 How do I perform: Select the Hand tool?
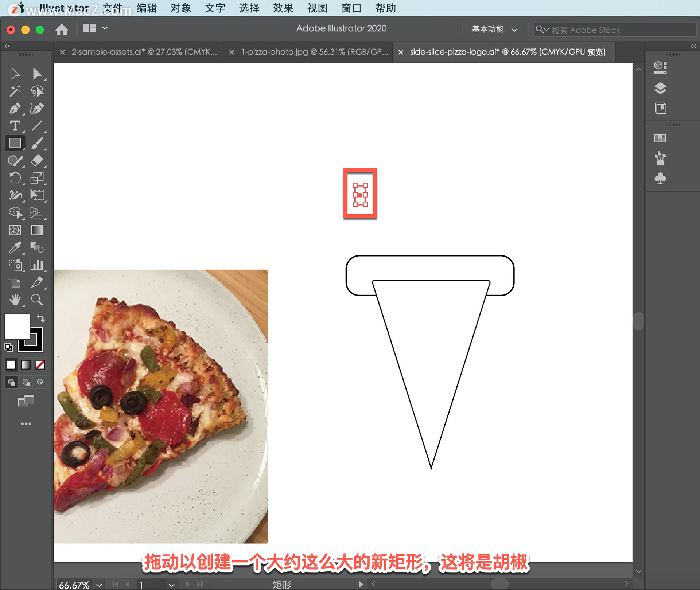tap(15, 300)
